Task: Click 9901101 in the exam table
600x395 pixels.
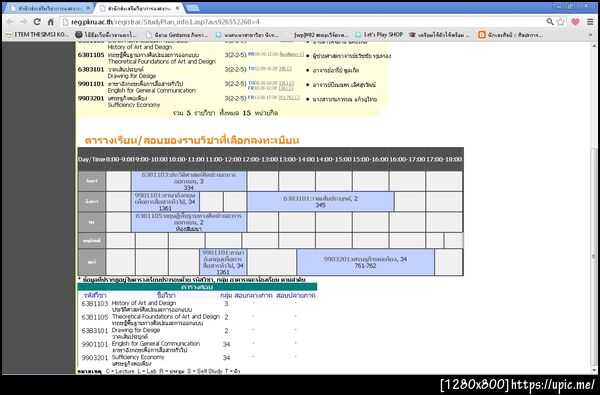Action: (95, 344)
